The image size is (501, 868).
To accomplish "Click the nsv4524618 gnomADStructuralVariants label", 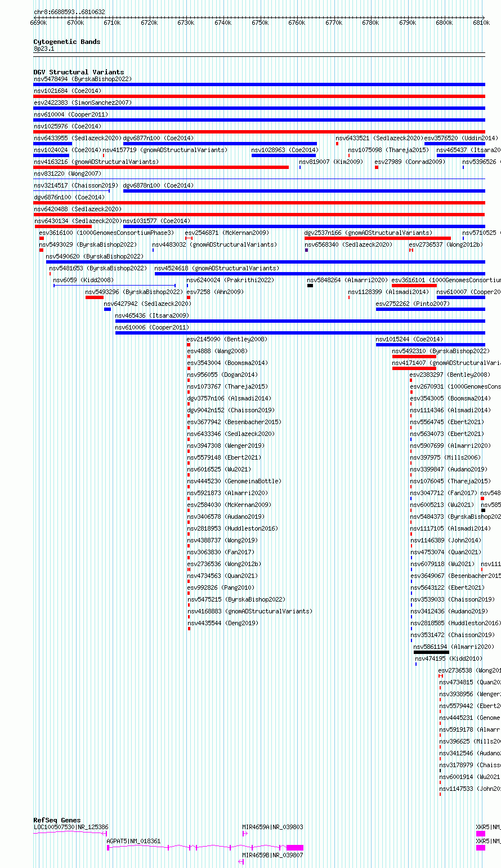I will coord(217,268).
